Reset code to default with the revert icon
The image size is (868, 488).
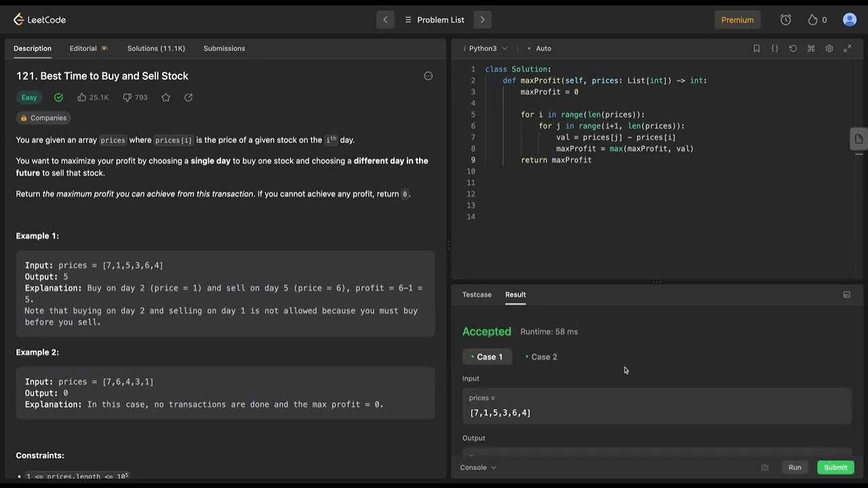(793, 49)
